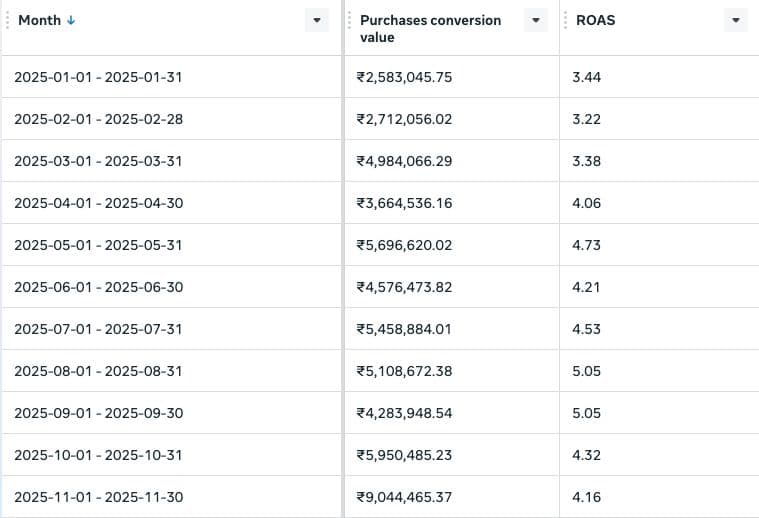Click the Month column drag handle
The width and height of the screenshot is (759, 518).
[8, 20]
